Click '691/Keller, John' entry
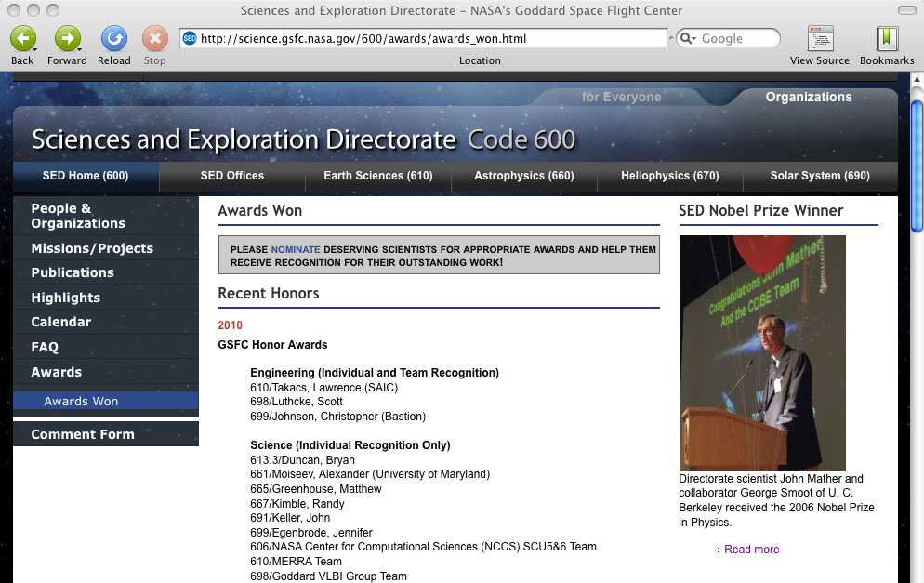This screenshot has width=924, height=583. pos(290,518)
